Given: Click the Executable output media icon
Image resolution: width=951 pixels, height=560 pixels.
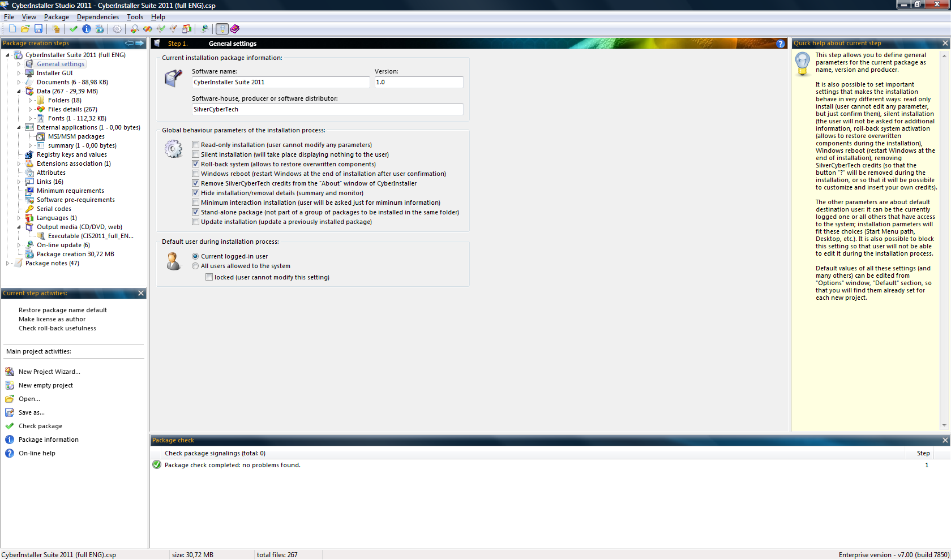Looking at the screenshot, I should pyautogui.click(x=41, y=236).
